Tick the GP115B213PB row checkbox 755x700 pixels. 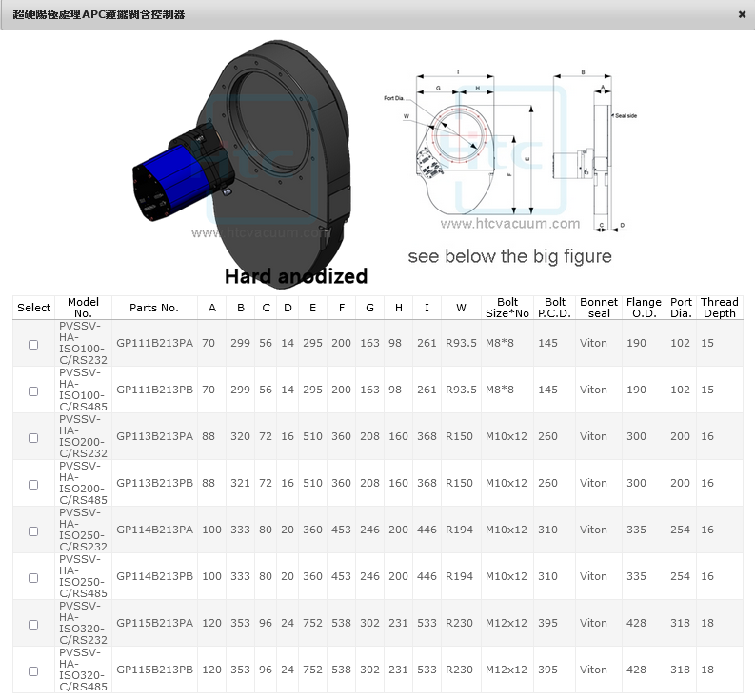33,670
